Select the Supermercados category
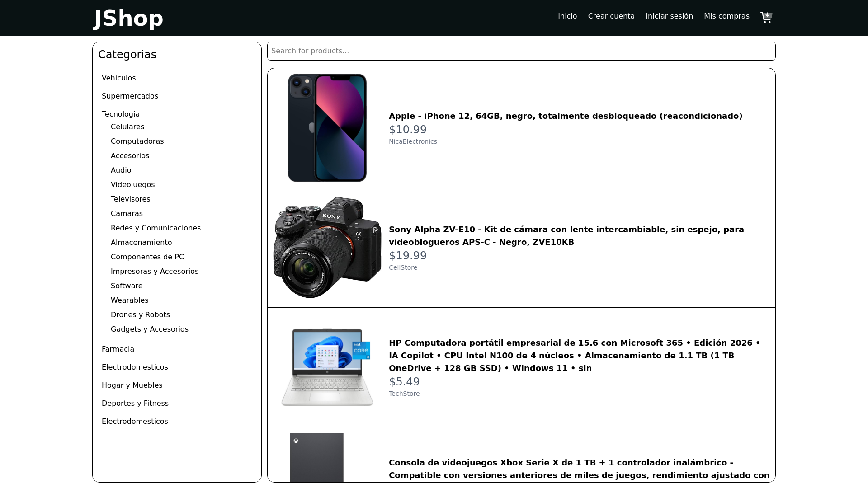 click(130, 96)
